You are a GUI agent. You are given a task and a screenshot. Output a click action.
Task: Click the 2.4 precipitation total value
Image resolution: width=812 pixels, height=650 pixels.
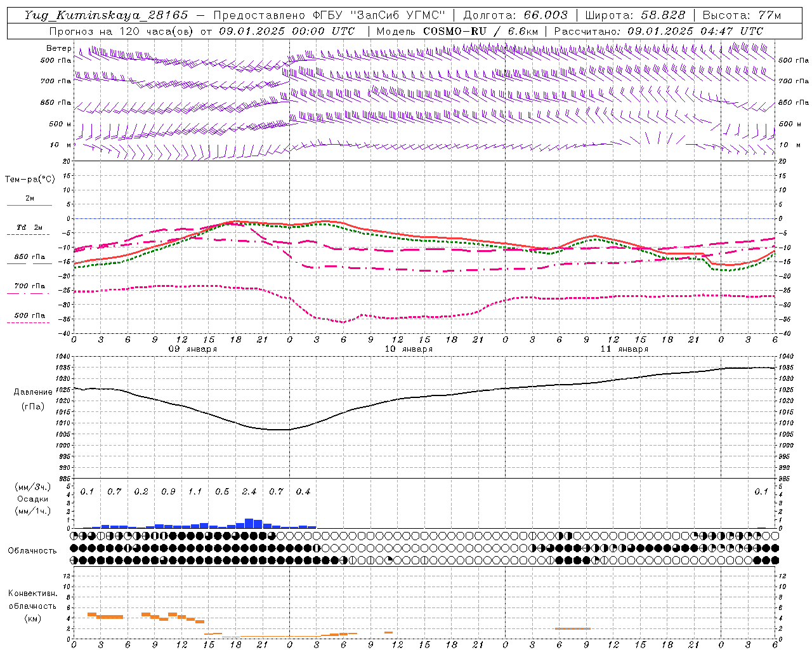click(249, 492)
